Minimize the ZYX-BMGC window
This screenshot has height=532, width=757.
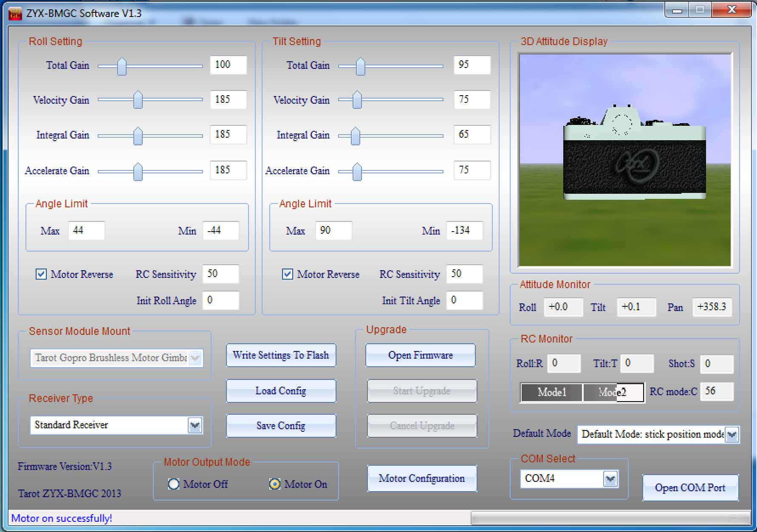tap(677, 10)
